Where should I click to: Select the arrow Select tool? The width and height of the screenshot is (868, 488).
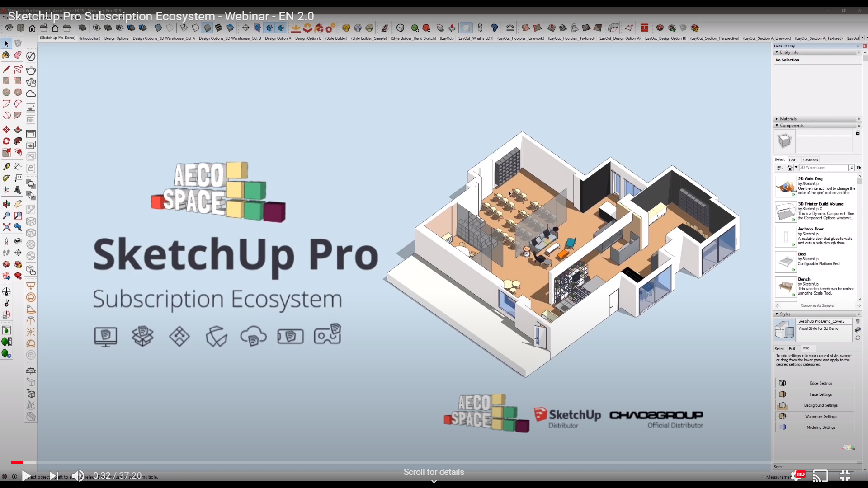point(6,44)
